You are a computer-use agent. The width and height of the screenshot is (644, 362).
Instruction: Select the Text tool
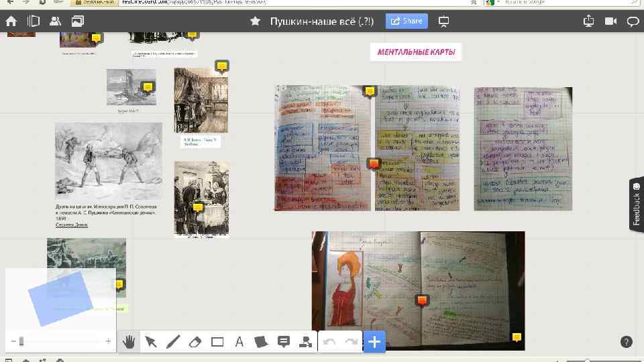[x=239, y=341]
